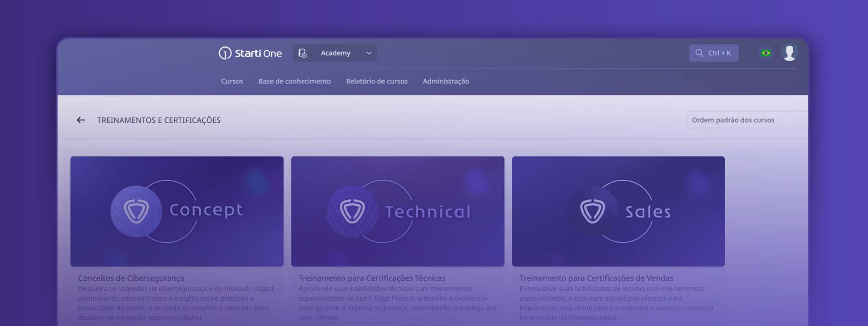The width and height of the screenshot is (868, 326).
Task: Open the Technical course thumbnail
Action: [x=397, y=211]
